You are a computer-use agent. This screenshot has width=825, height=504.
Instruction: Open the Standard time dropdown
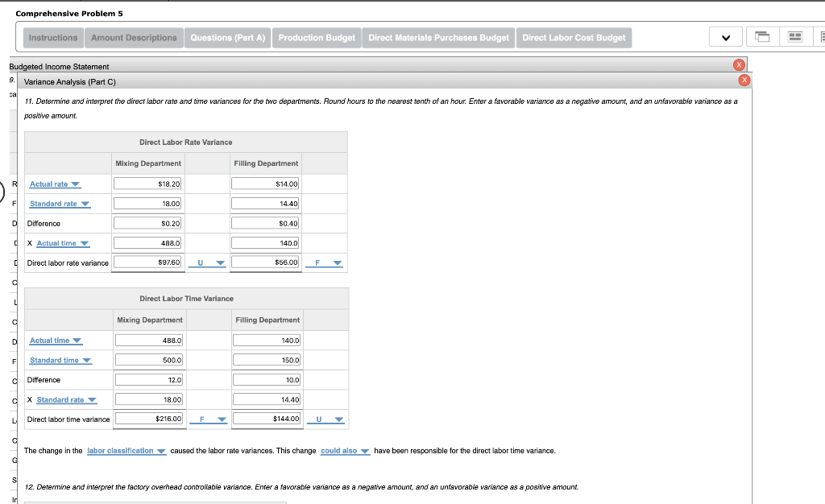pyautogui.click(x=60, y=360)
